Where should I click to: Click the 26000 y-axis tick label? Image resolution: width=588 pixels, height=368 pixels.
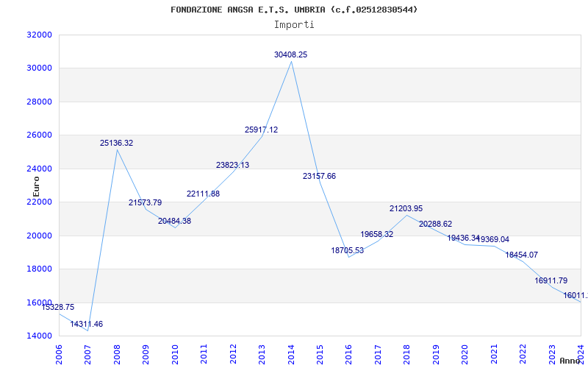(x=39, y=135)
